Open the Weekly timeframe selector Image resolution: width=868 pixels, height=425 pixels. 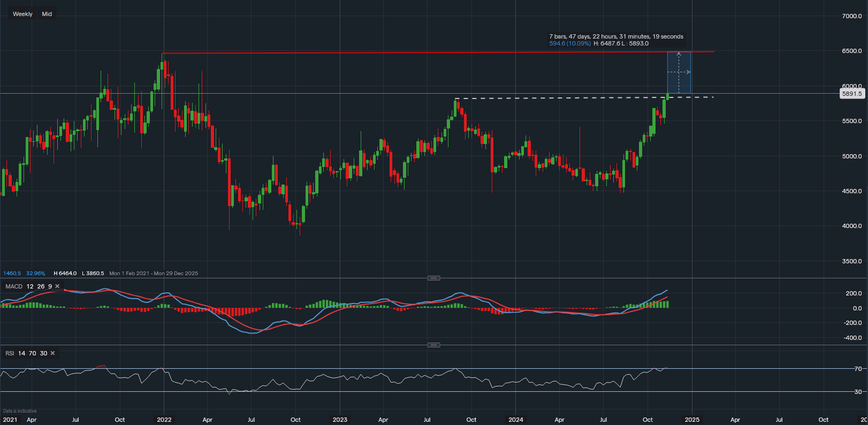[x=22, y=14]
